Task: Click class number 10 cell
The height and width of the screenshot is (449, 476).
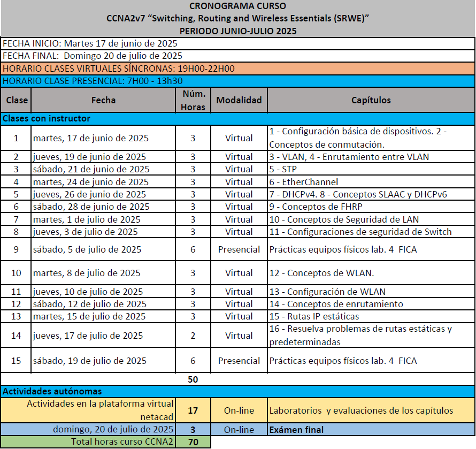Action: (x=16, y=273)
